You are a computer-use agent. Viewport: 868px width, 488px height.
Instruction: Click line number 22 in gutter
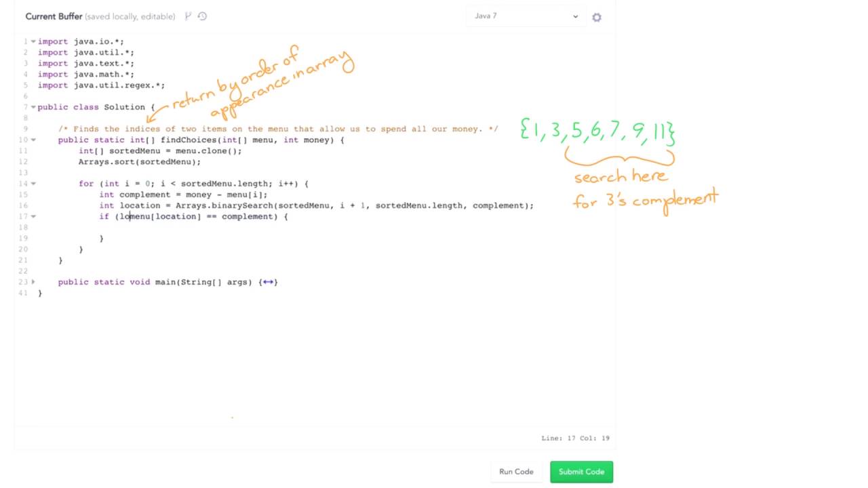(24, 271)
